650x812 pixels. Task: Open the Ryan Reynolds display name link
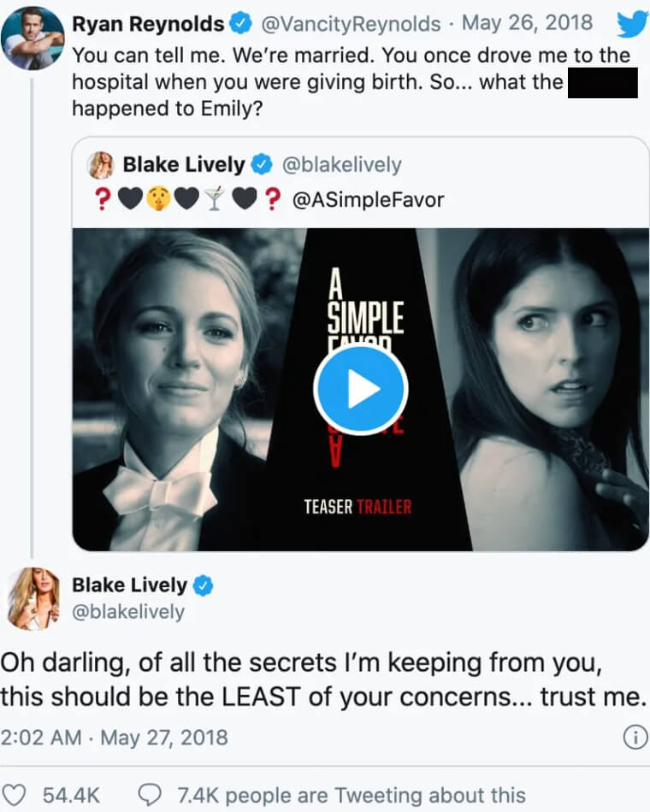click(148, 24)
